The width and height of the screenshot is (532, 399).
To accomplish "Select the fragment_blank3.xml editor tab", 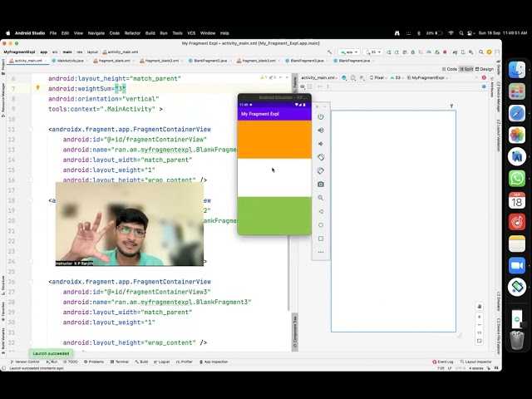I will pyautogui.click(x=259, y=61).
